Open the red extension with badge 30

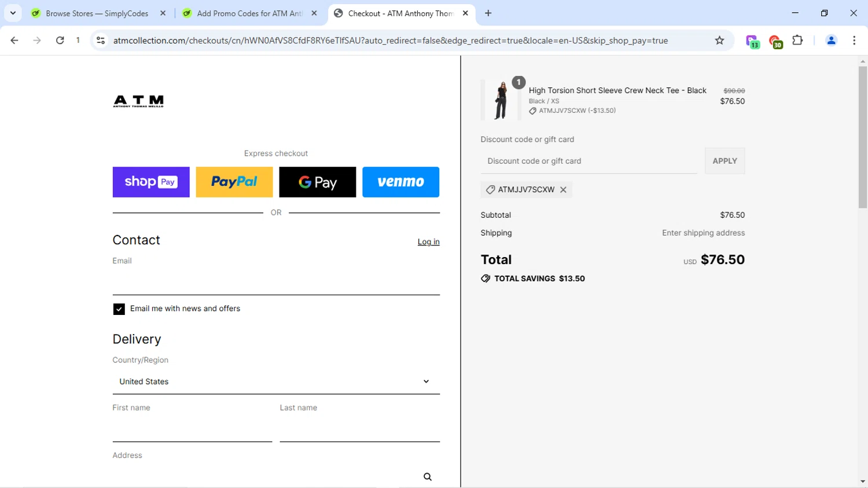(775, 41)
